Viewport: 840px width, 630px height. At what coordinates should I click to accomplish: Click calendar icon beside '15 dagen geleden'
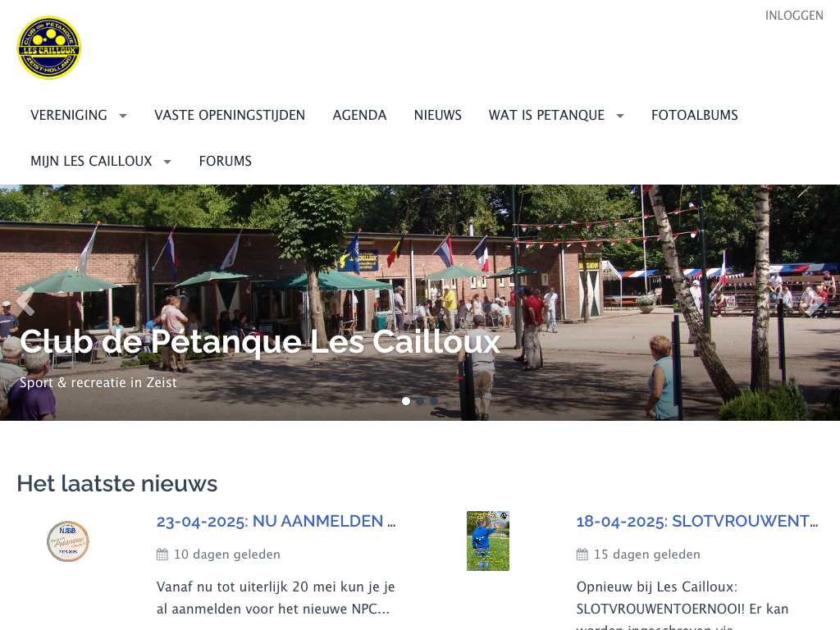pos(582,555)
